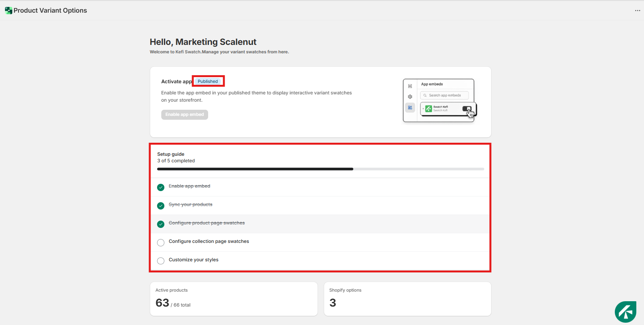Open the three-dots more menu
Image resolution: width=644 pixels, height=325 pixels.
(637, 10)
